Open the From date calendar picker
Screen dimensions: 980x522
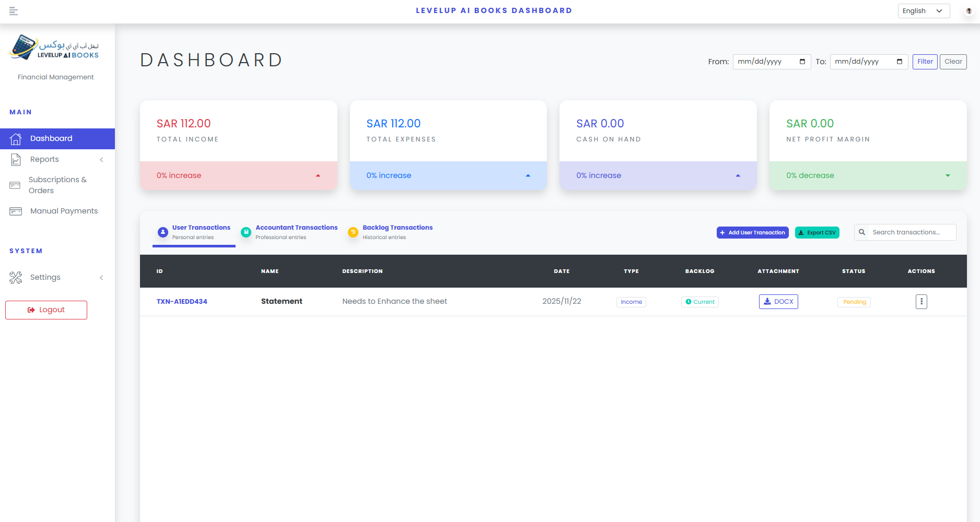802,62
